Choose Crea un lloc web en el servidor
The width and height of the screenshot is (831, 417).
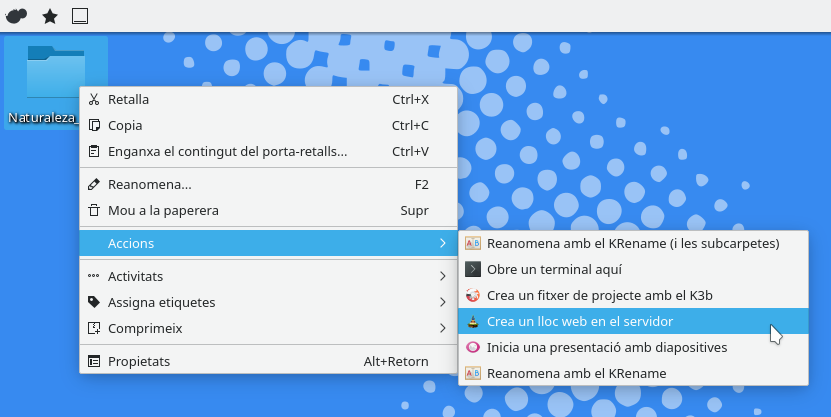(580, 321)
